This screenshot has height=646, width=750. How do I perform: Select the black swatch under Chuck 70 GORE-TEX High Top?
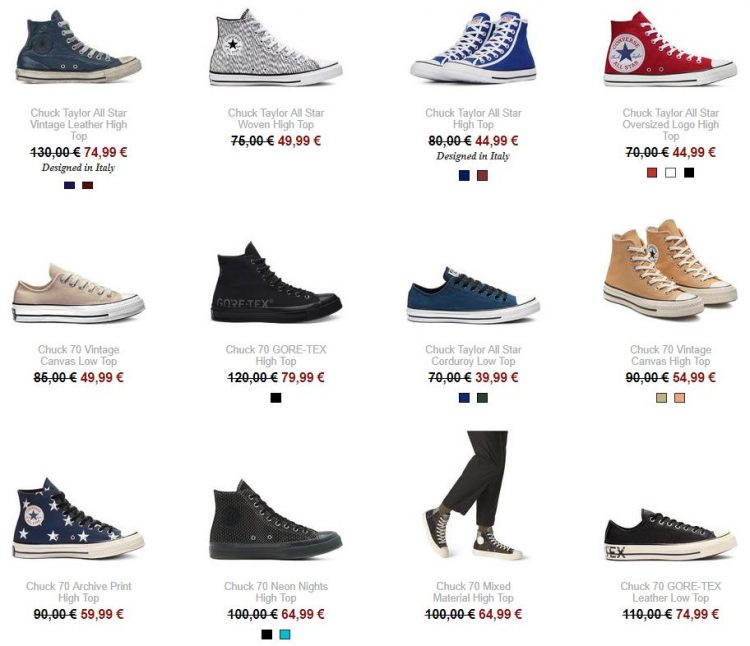click(x=276, y=398)
